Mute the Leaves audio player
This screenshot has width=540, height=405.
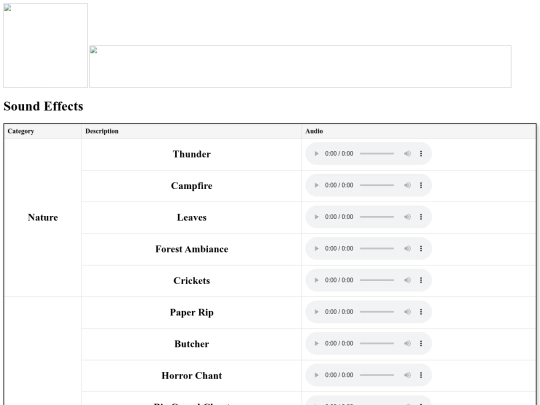click(407, 217)
